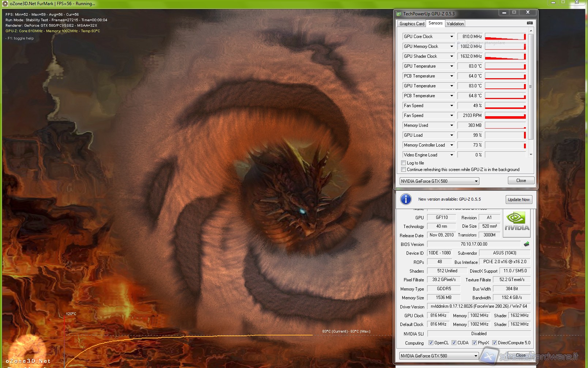588x368 pixels.
Task: Click the sensors list vertical scrollbar
Action: tap(531, 87)
